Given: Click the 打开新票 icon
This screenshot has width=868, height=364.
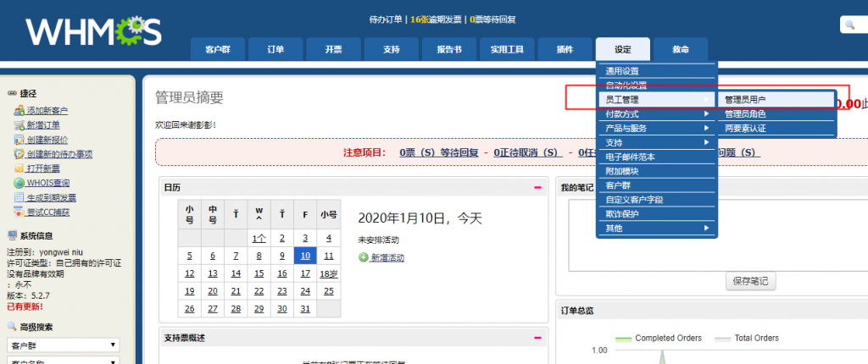Looking at the screenshot, I should [19, 168].
